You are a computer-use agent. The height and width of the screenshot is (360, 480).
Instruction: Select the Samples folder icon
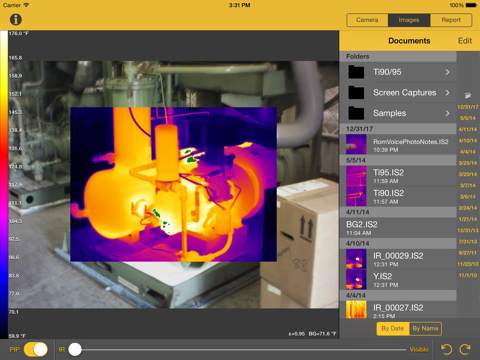(356, 113)
